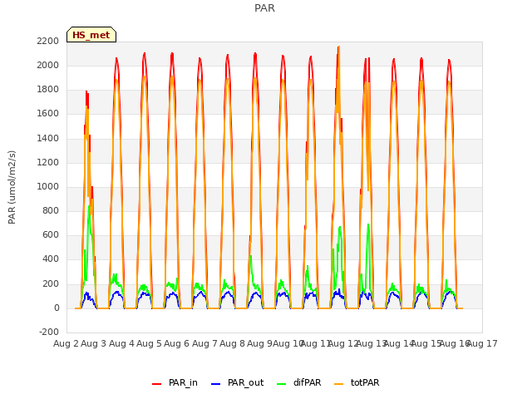The height and width of the screenshot is (399, 532).
Task: Click the y-axis label PAR (umol/m2/s)
Action: [x=12, y=187]
